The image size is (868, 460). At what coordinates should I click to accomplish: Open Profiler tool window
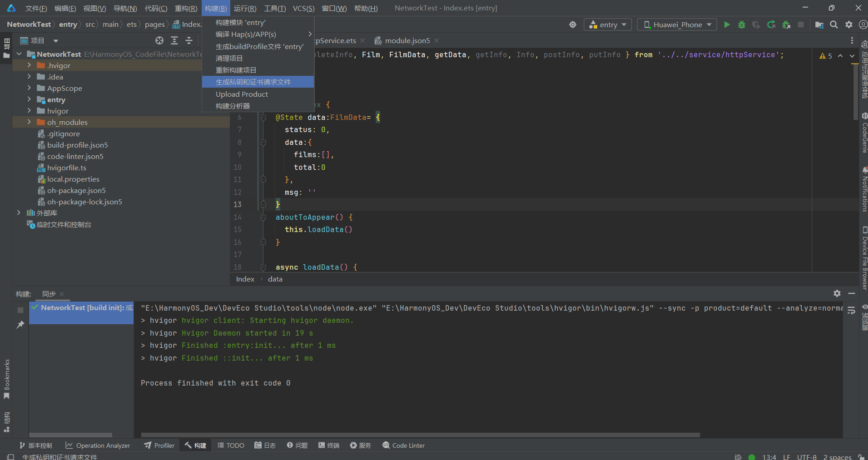(159, 445)
